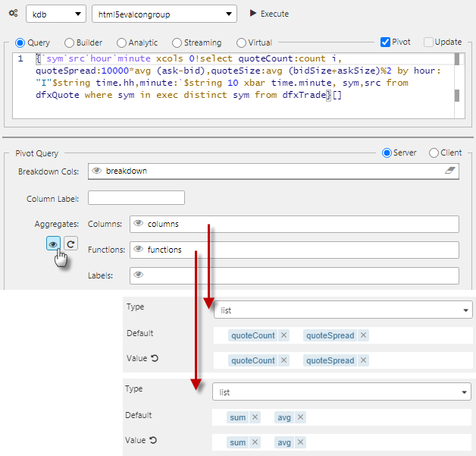Click the eraser icon in Breakdown Cols field

pyautogui.click(x=451, y=171)
